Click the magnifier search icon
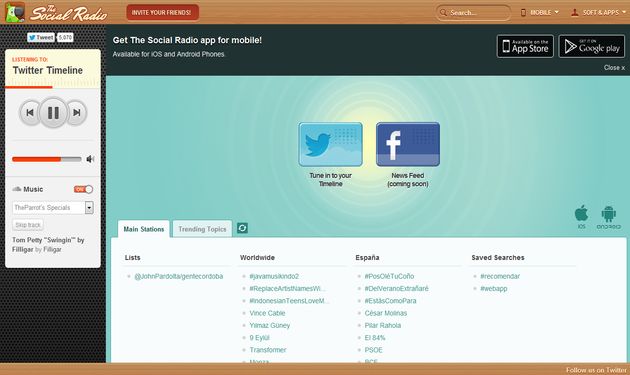Image resolution: width=630 pixels, height=375 pixels. 443,12
